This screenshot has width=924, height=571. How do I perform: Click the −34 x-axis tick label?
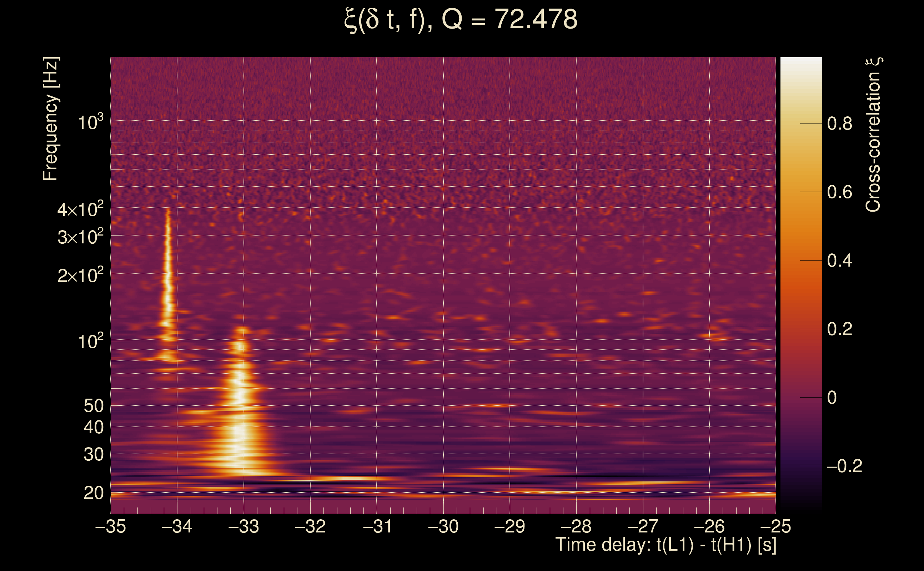pyautogui.click(x=177, y=526)
